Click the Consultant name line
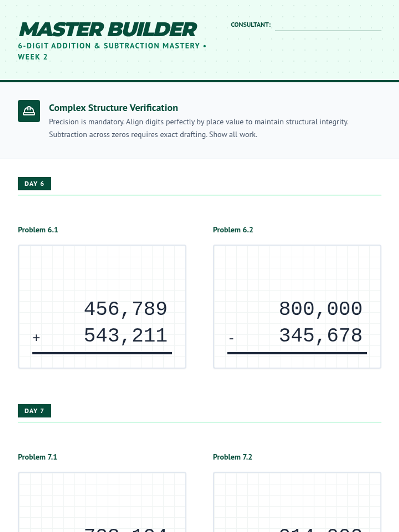399x532 pixels. click(x=328, y=27)
